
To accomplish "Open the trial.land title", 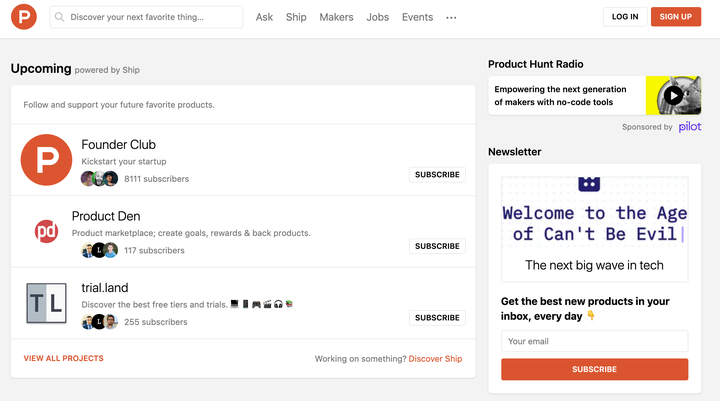I will coord(105,288).
